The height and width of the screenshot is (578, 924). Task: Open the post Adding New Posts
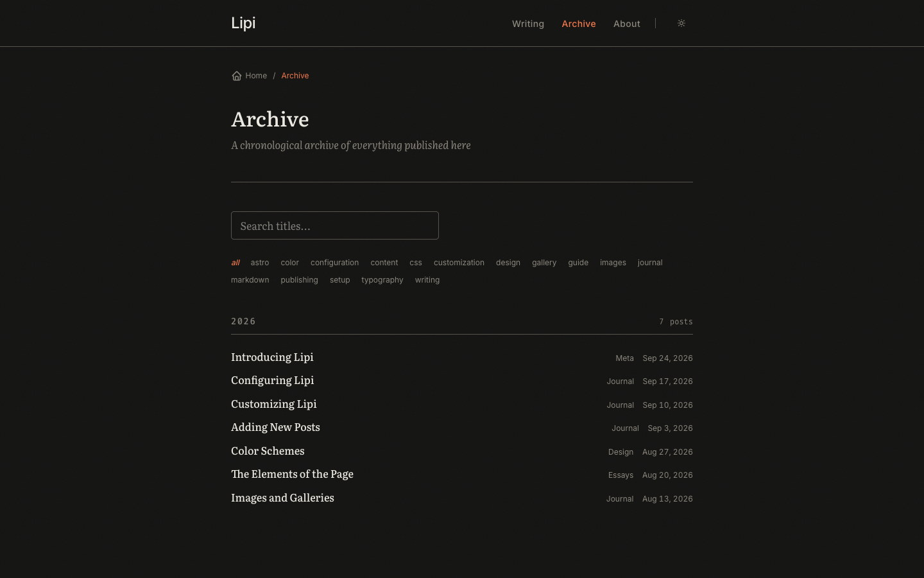(x=275, y=427)
